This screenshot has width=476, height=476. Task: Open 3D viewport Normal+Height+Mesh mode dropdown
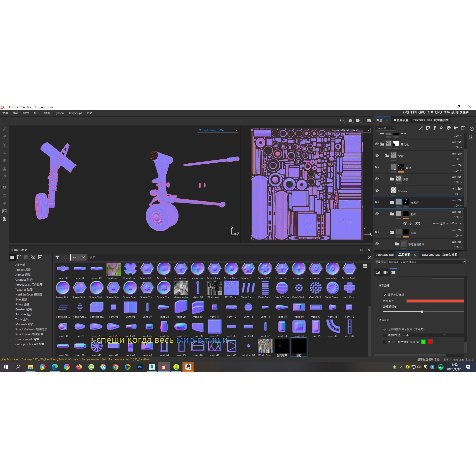(218, 130)
